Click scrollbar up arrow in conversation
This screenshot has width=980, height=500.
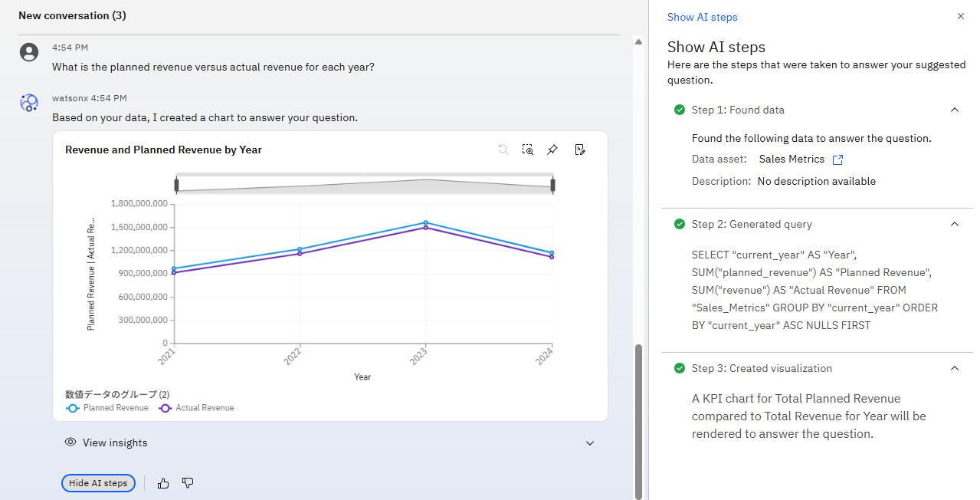638,41
